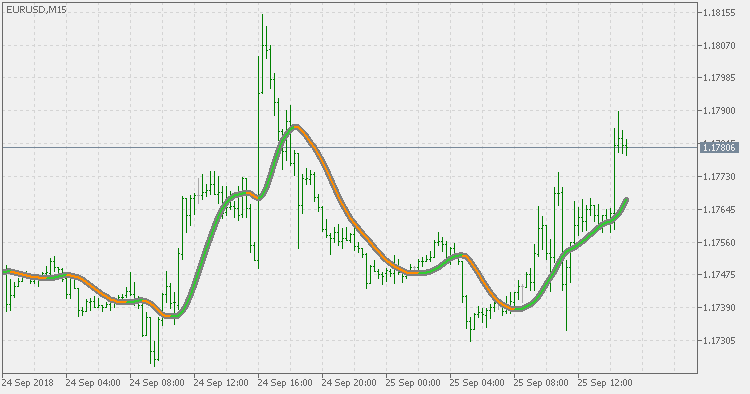Select the 1.17900 price level label
The height and width of the screenshot is (394, 750).
(x=719, y=110)
